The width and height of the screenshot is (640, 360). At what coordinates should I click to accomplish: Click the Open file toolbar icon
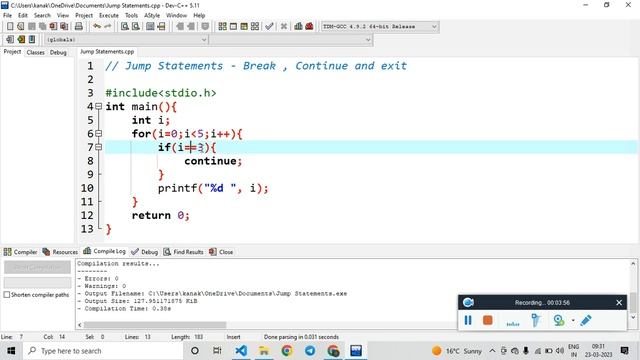[x=21, y=27]
